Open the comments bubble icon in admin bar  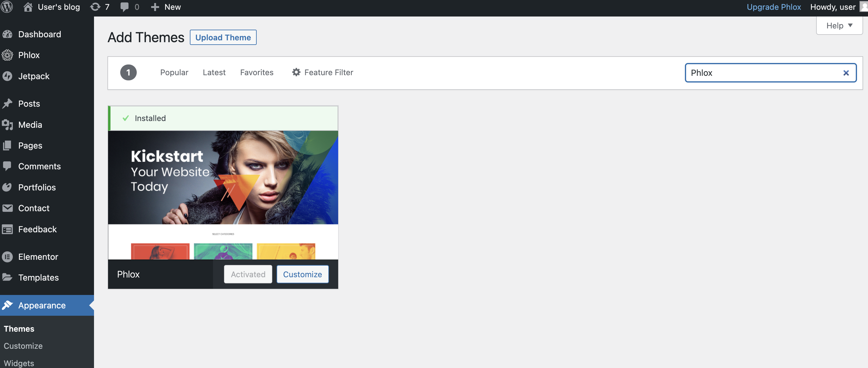coord(125,7)
